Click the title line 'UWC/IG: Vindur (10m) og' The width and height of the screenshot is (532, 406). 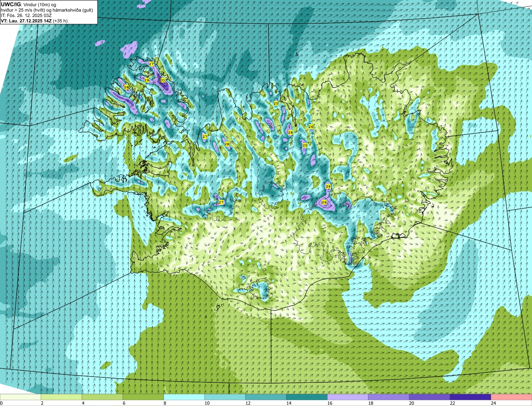coord(28,5)
